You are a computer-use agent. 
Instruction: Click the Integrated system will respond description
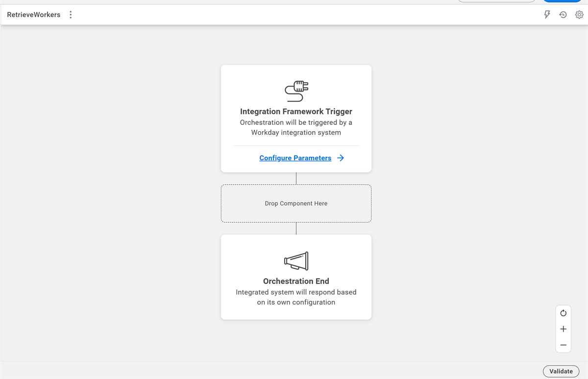point(296,297)
